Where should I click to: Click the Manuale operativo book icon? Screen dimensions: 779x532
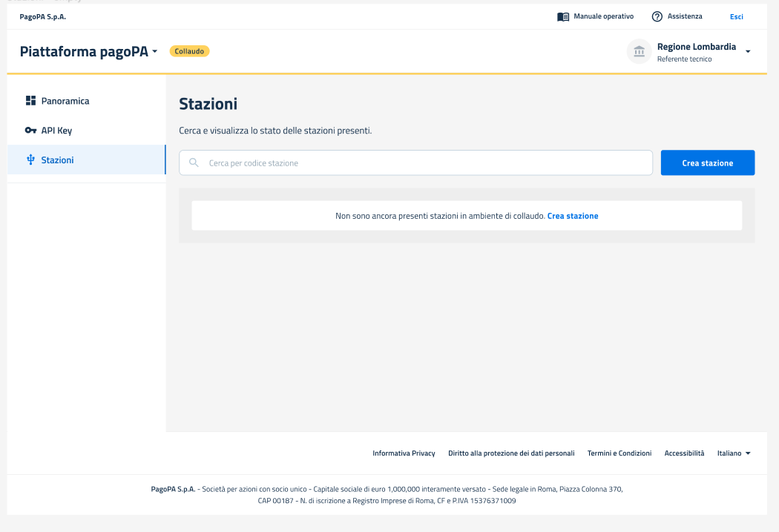pyautogui.click(x=563, y=16)
